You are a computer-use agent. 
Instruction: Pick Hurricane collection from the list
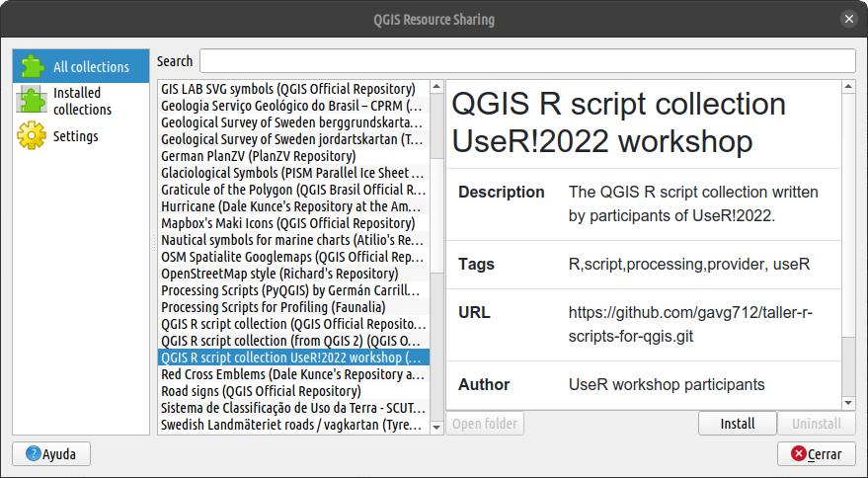point(292,206)
